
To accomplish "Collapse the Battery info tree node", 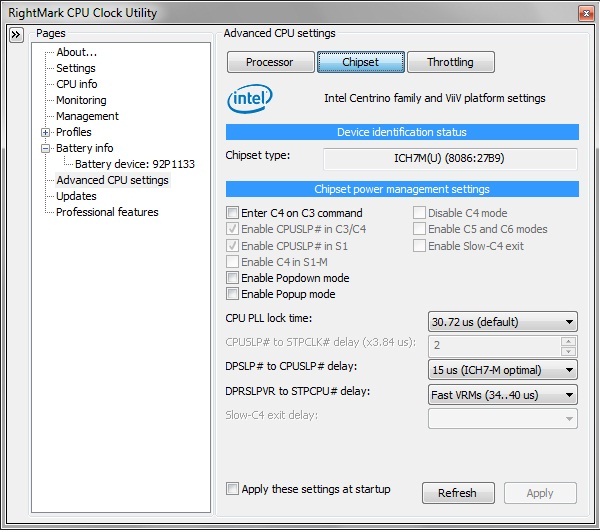I will point(46,149).
